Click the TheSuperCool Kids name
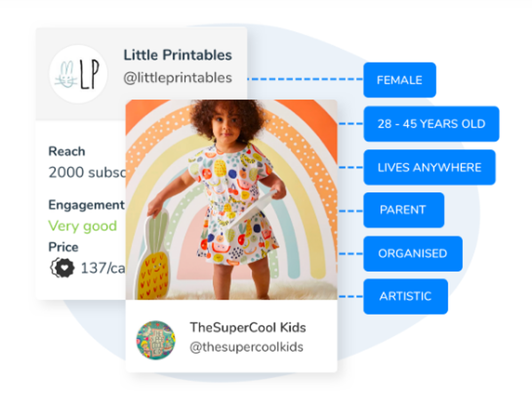This screenshot has width=532, height=419. [248, 327]
